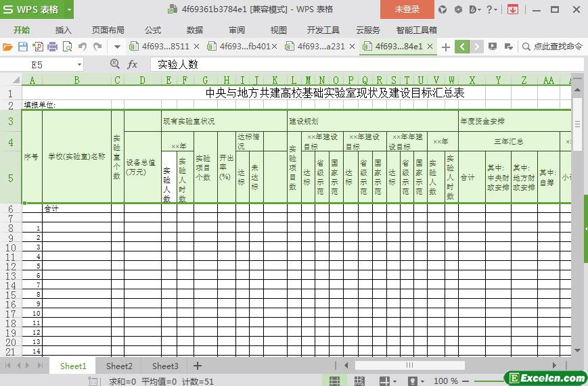Click the hexagon settings icon in title bar

pos(458,9)
